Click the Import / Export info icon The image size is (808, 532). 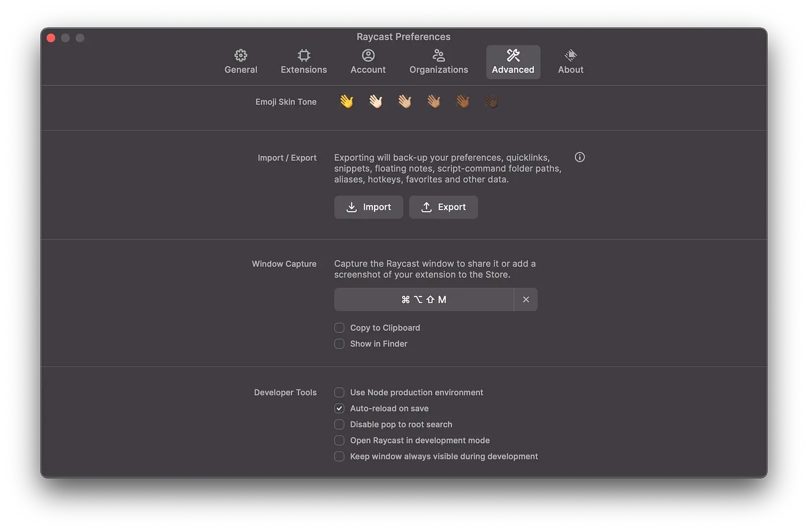580,157
